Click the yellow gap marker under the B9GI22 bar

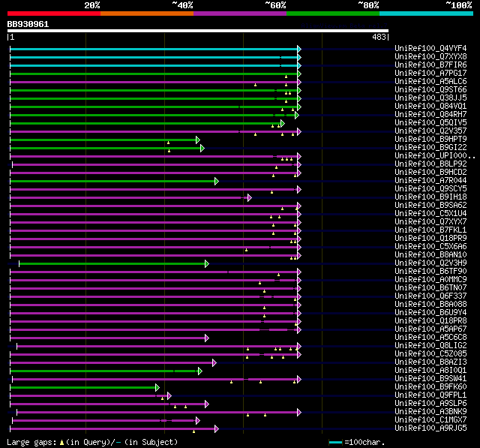click(x=169, y=151)
